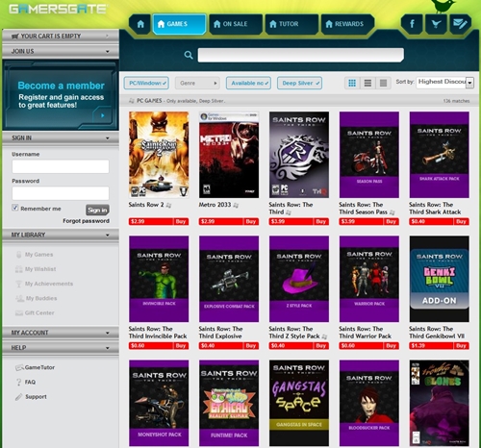Image resolution: width=481 pixels, height=448 pixels.
Task: Open the home icon navigation button
Action: click(140, 24)
